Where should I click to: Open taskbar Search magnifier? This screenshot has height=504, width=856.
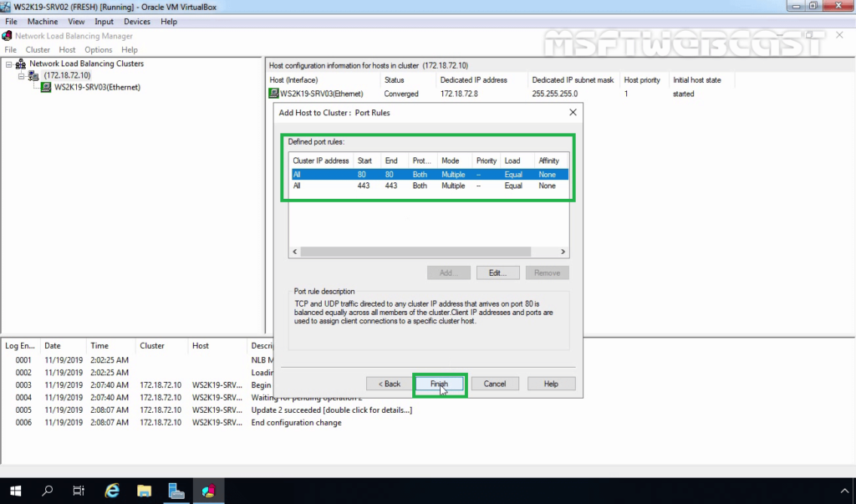[x=48, y=491]
